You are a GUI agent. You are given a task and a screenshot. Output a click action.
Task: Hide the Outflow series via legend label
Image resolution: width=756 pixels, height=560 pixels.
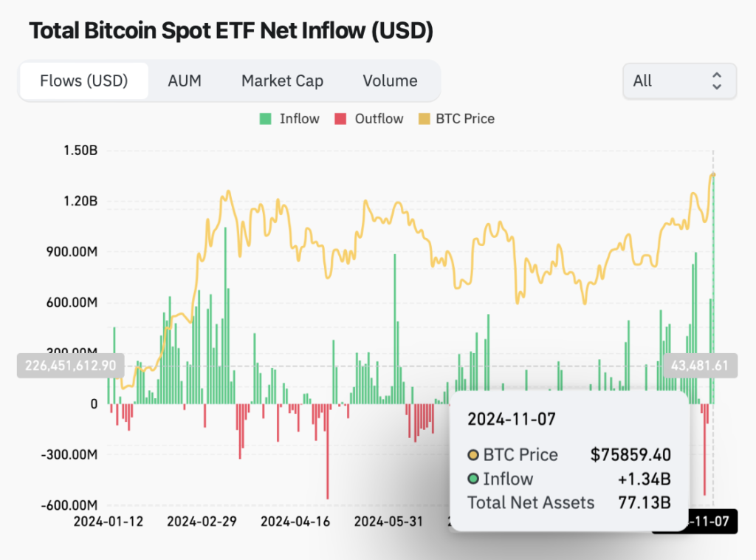tap(379, 119)
